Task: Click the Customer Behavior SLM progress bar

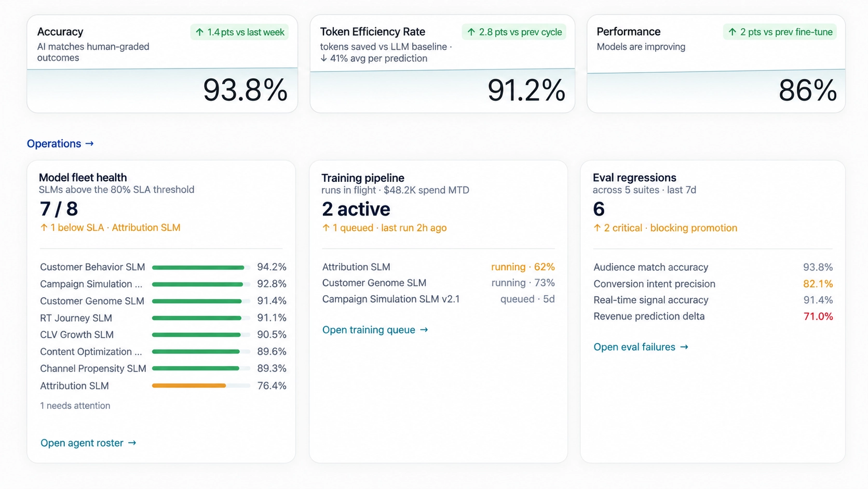Action: (201, 268)
